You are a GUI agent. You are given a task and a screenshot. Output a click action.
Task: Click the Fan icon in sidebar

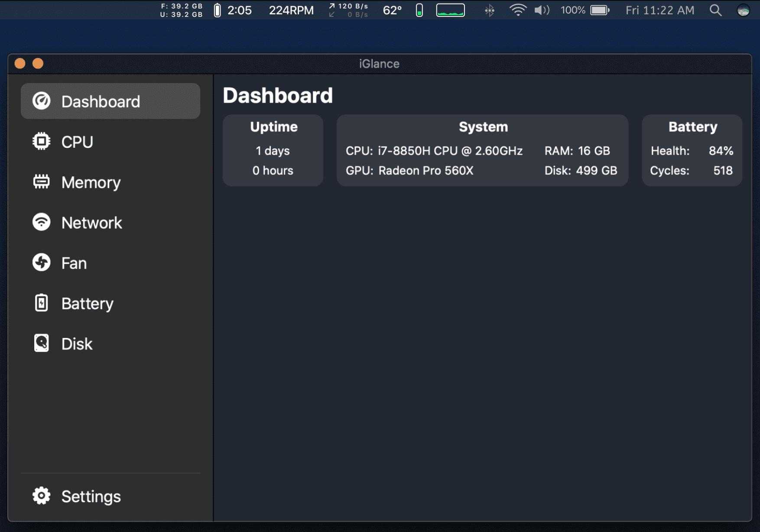pos(42,263)
